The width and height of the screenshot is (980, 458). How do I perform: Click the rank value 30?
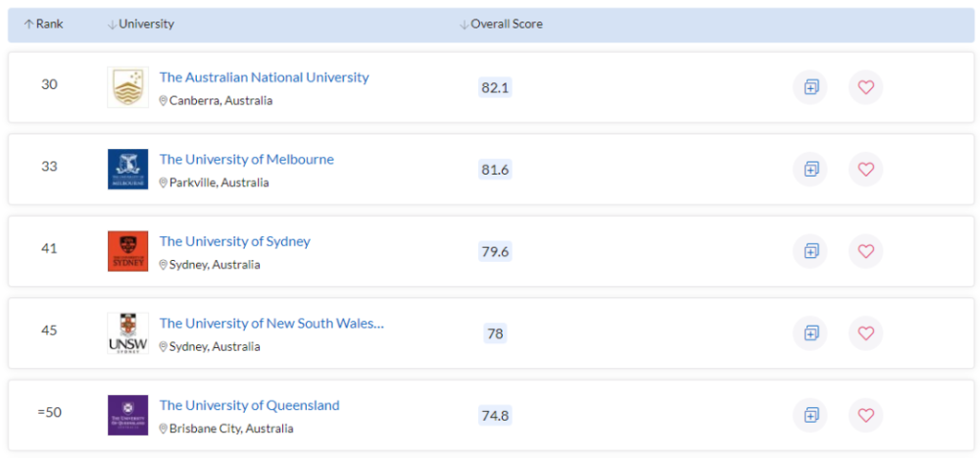[49, 84]
